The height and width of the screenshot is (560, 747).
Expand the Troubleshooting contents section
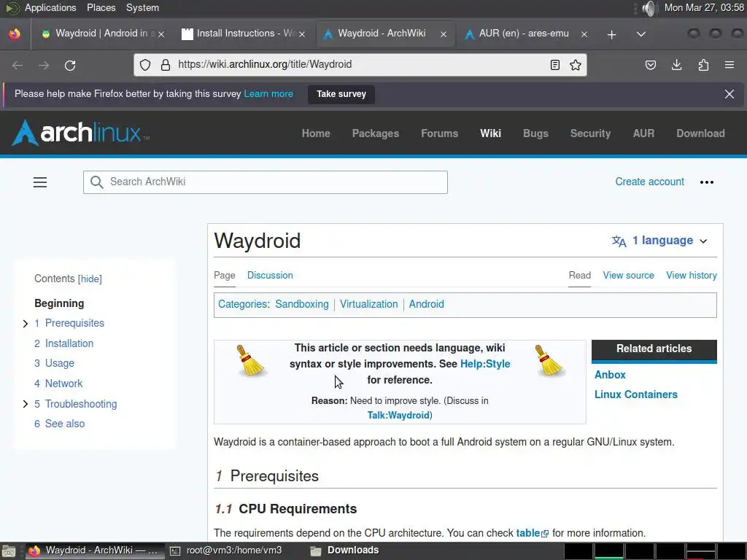[x=26, y=404]
